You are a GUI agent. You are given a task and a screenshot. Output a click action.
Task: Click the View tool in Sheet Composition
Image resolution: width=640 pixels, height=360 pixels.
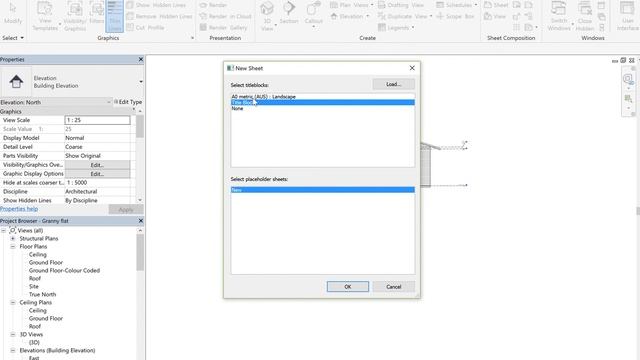point(495,16)
